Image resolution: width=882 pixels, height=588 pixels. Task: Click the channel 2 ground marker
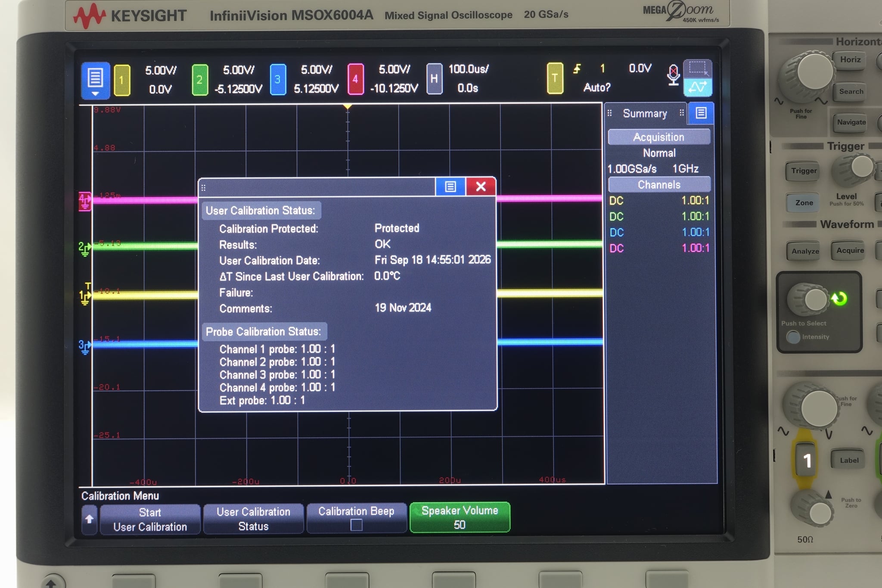[85, 249]
